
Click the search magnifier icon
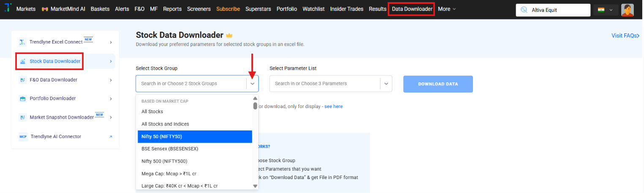click(x=524, y=10)
